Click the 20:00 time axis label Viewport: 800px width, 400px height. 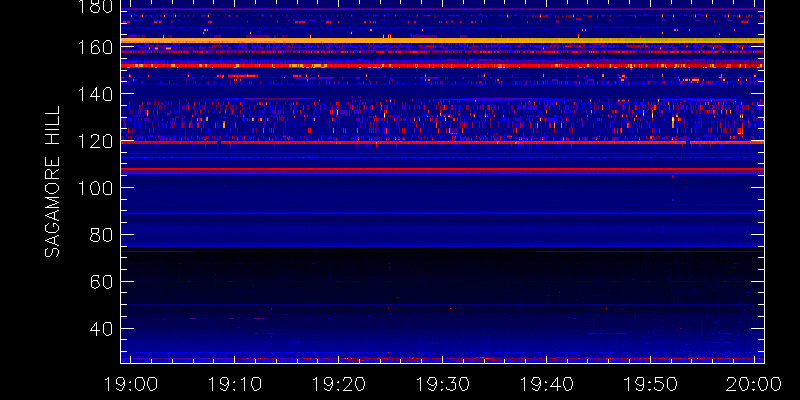pos(754,384)
